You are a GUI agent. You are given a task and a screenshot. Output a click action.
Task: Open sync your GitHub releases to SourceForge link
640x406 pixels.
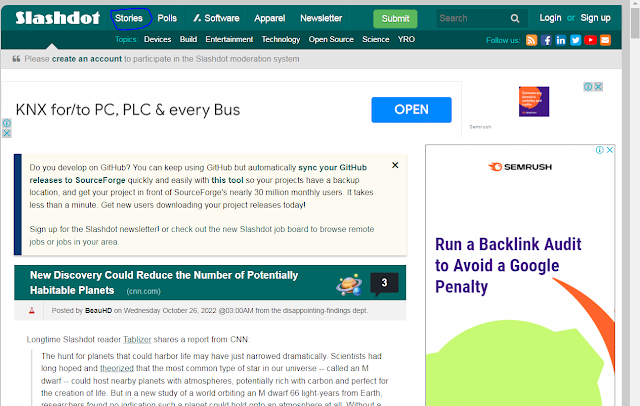(198, 174)
